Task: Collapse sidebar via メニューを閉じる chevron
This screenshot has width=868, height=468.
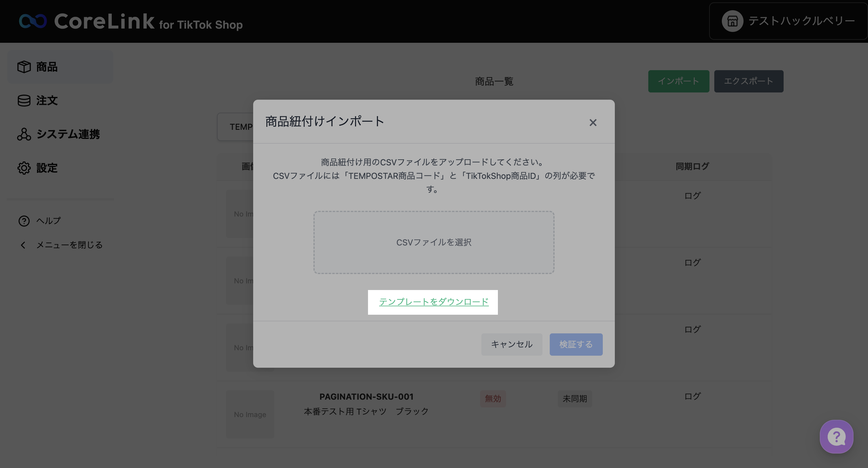Action: point(23,245)
